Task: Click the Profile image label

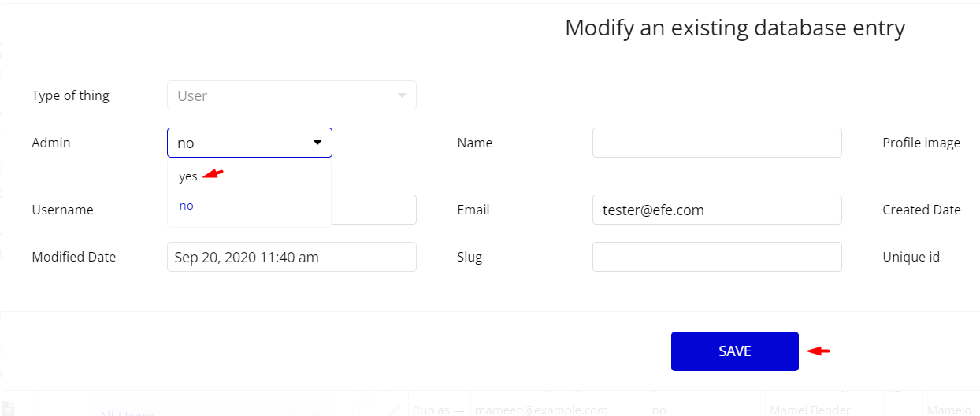Action: (921, 143)
